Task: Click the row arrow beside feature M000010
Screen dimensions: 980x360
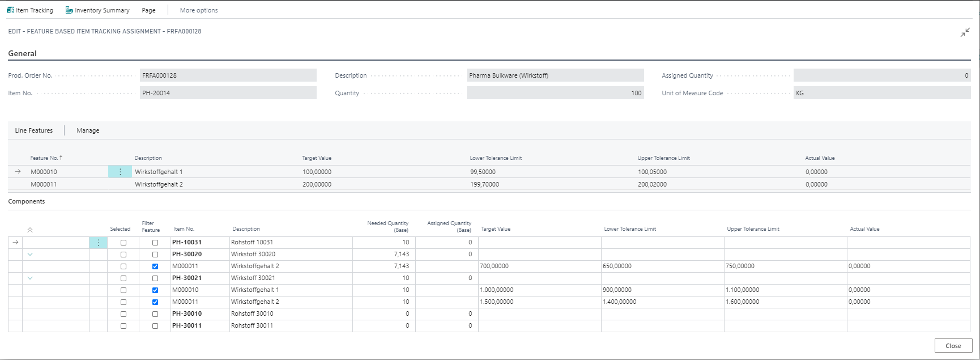Action: (18, 171)
